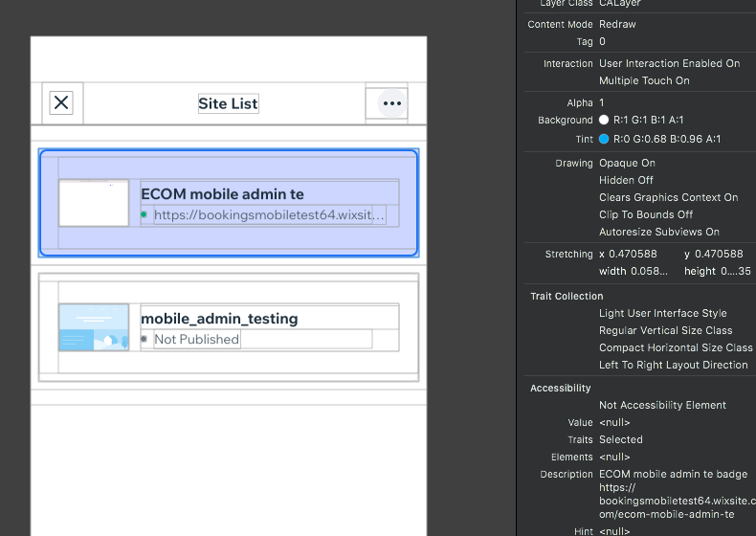756x536 pixels.
Task: Click Autoresize Subviews On property
Action: point(659,232)
